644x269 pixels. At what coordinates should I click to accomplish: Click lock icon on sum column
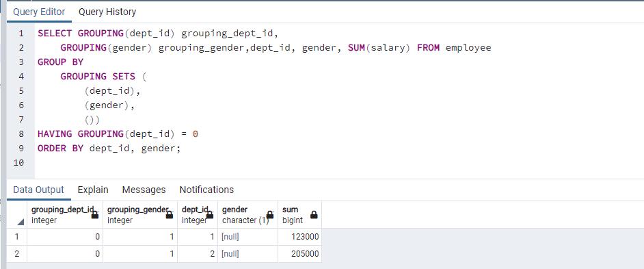(314, 214)
